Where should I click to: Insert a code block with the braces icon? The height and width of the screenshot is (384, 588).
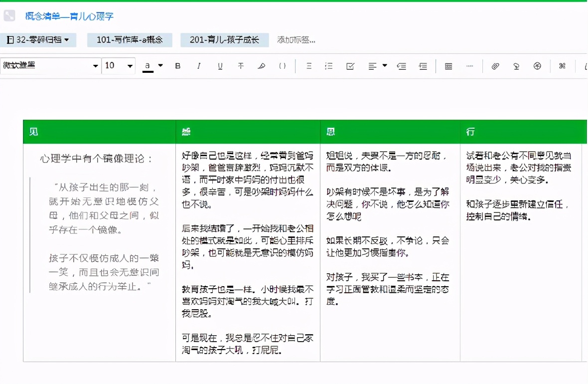tap(283, 66)
